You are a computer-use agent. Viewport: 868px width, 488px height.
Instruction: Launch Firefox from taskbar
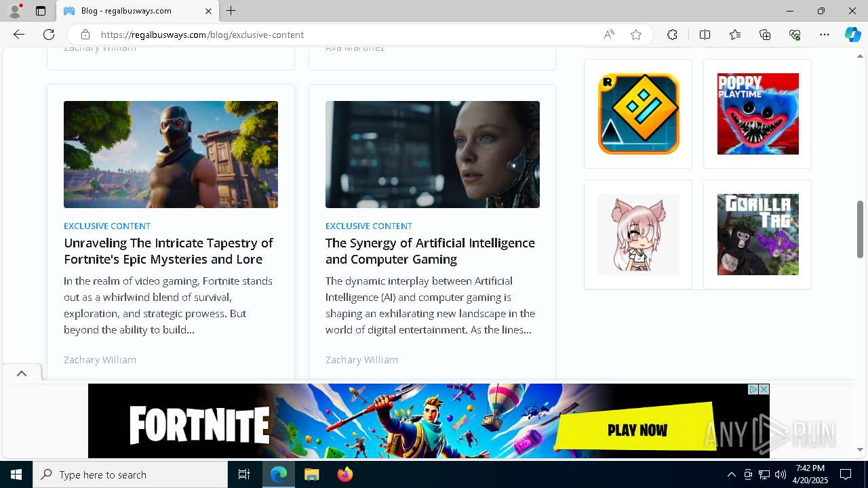345,474
